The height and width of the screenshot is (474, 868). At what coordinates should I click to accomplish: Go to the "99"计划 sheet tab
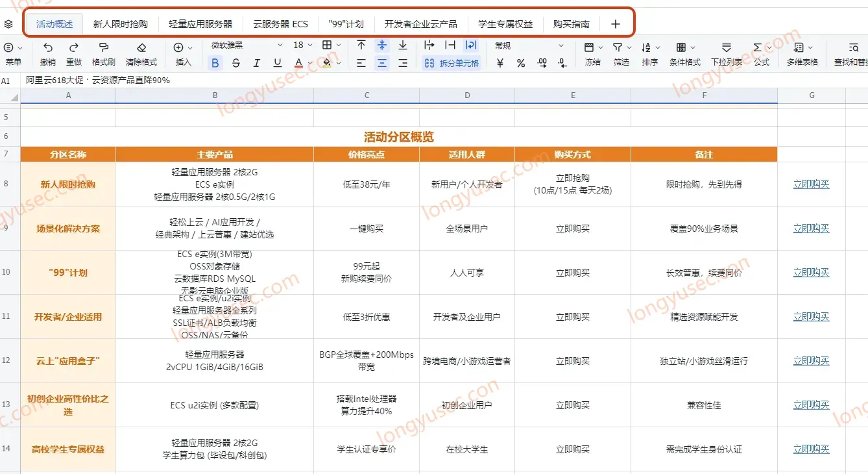coord(346,24)
